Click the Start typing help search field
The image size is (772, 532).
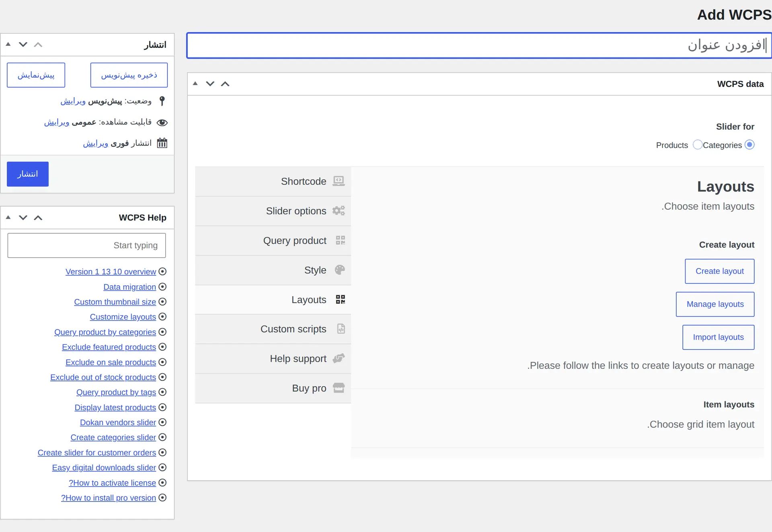coord(86,246)
